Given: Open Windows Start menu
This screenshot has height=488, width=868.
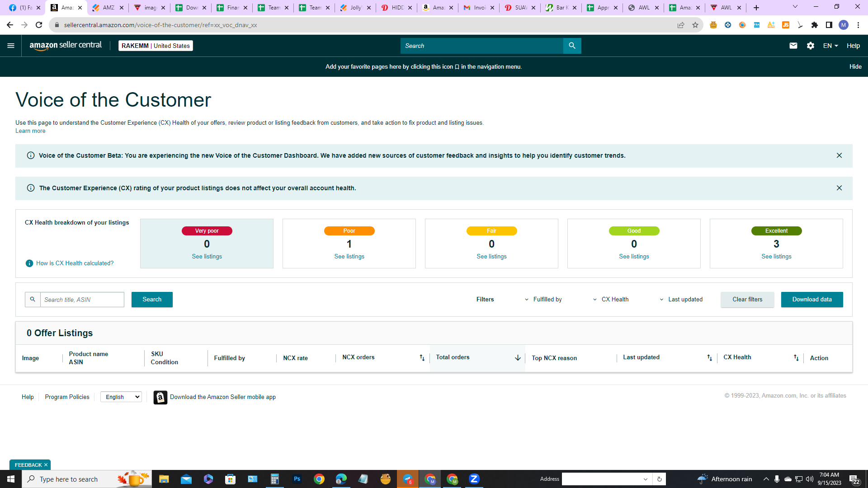Looking at the screenshot, I should point(11,479).
